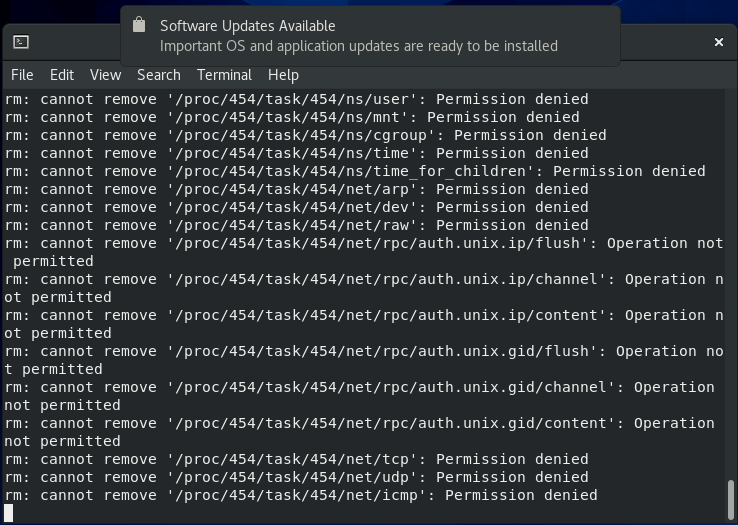Close the terminal window
The width and height of the screenshot is (738, 525).
click(718, 42)
